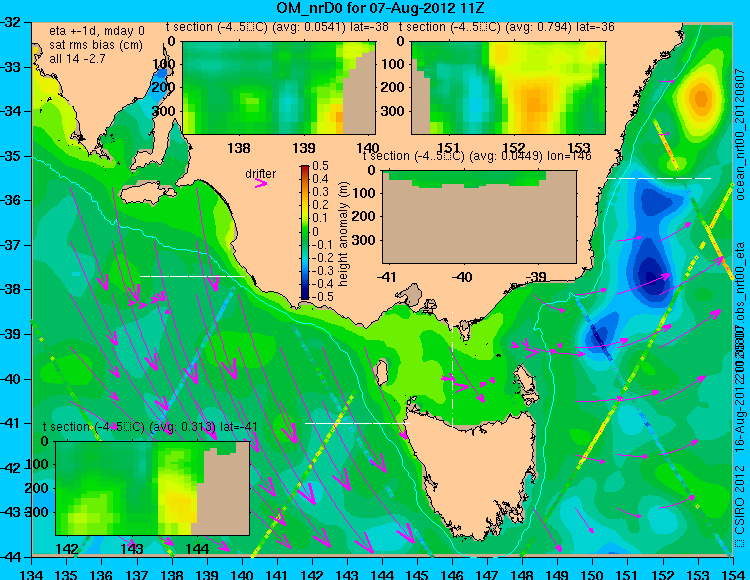Click the white dashed vertical section line at longitude 146
The image size is (750, 580).
tap(452, 370)
